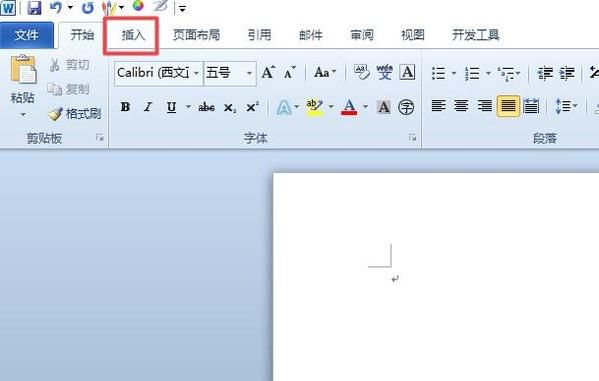Apply the red font color
This screenshot has width=599, height=381.
coord(349,107)
